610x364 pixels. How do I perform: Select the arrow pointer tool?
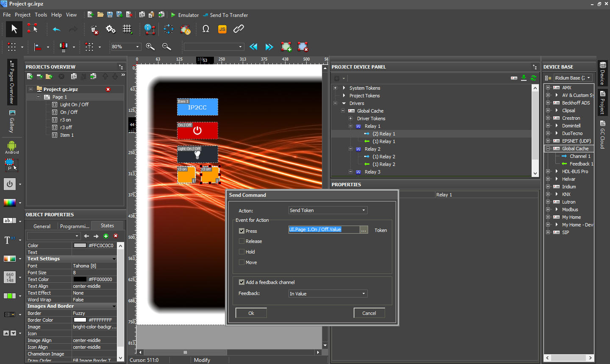pyautogui.click(x=14, y=29)
